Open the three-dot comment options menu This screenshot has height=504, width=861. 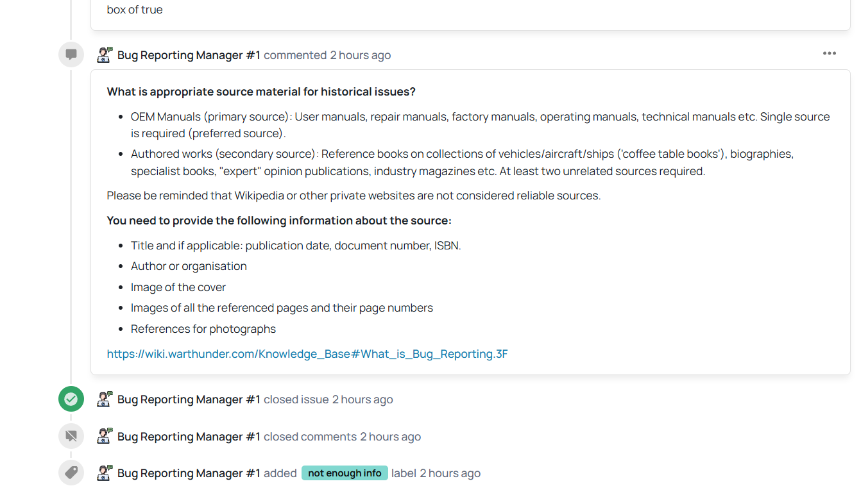tap(829, 54)
